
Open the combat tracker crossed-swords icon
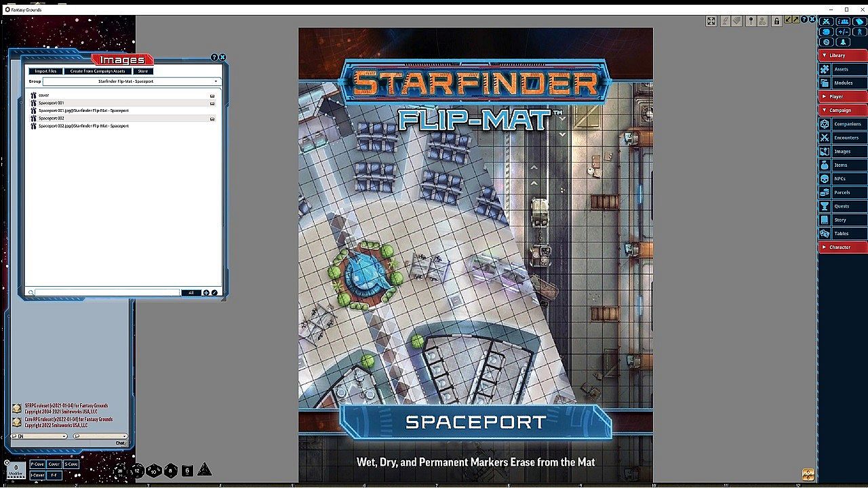tap(826, 22)
